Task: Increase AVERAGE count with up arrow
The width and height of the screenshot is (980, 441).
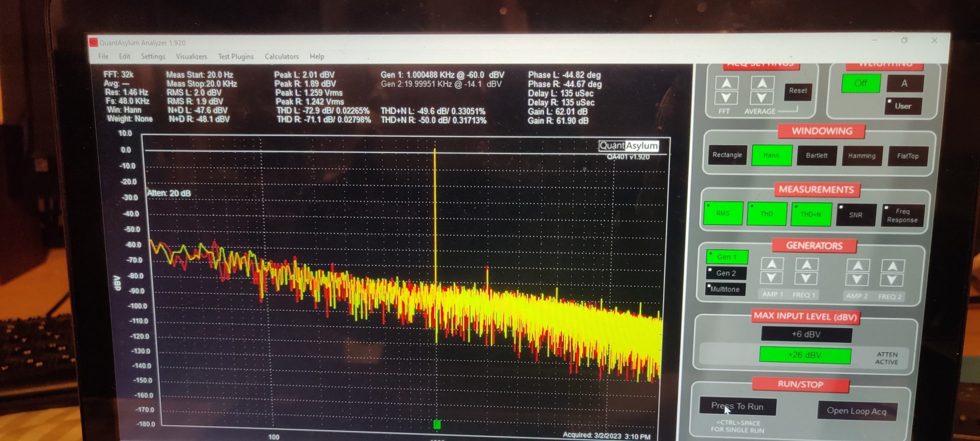Action: coord(762,83)
